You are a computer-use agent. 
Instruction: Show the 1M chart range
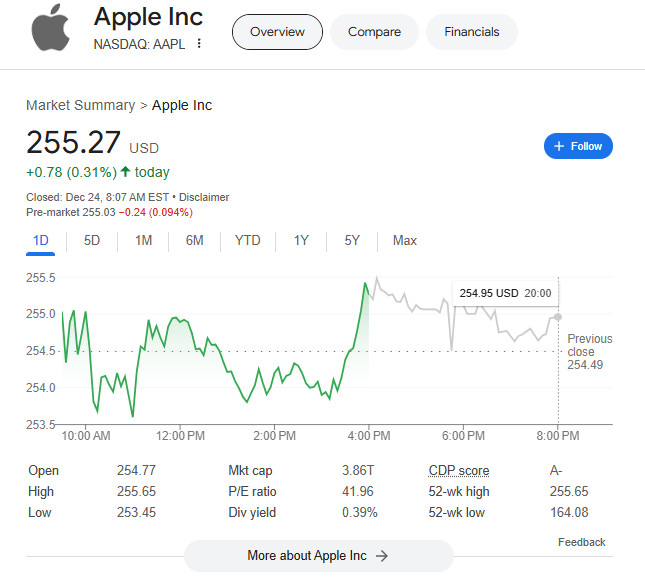(143, 240)
